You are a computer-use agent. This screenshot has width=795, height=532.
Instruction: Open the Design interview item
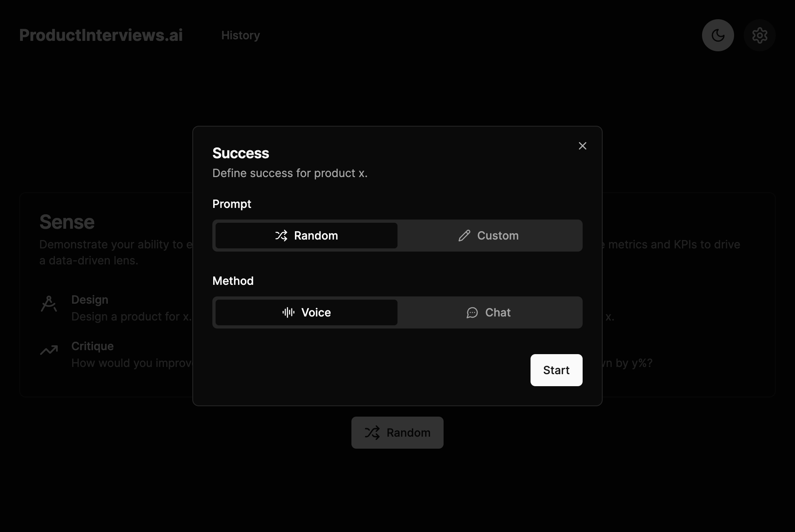pos(90,300)
